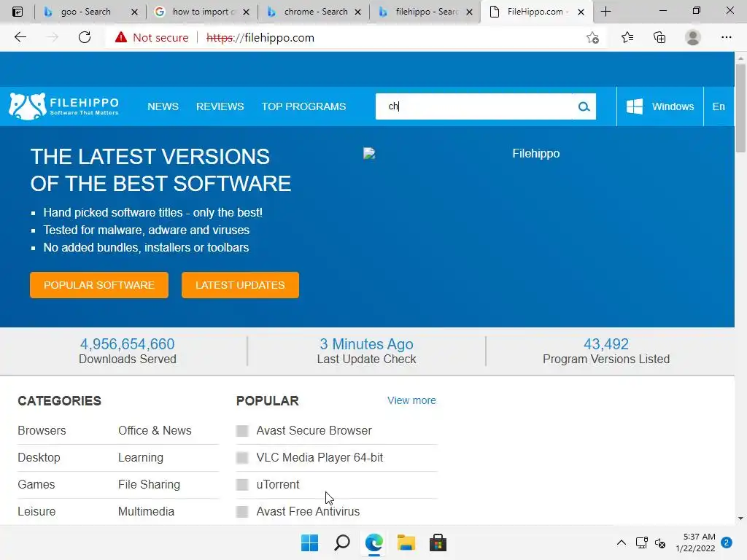Click the muted volume tray icon
This screenshot has height=560, width=747.
[660, 542]
